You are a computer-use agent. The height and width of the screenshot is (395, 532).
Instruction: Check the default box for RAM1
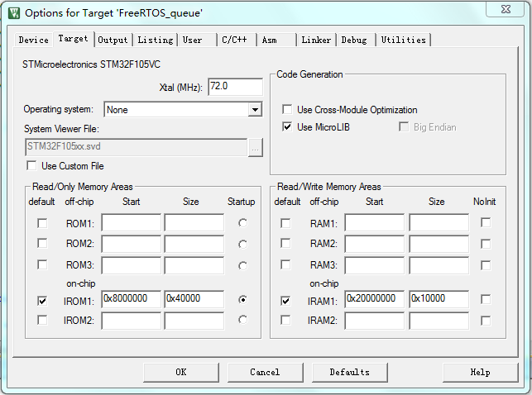pyautogui.click(x=285, y=224)
